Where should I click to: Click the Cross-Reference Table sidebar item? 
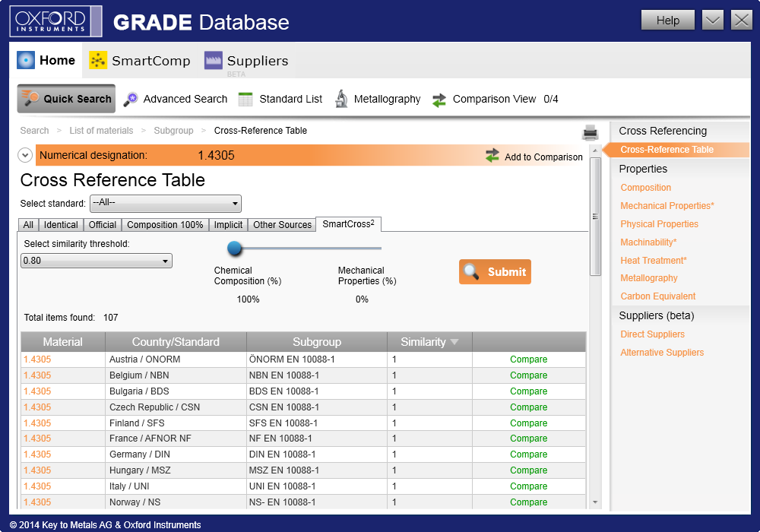click(x=676, y=150)
